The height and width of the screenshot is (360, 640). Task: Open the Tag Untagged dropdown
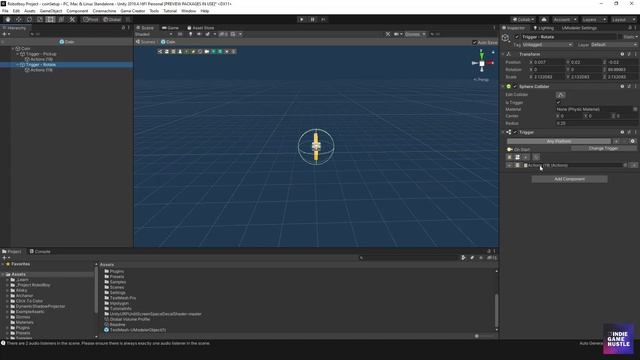click(x=547, y=45)
